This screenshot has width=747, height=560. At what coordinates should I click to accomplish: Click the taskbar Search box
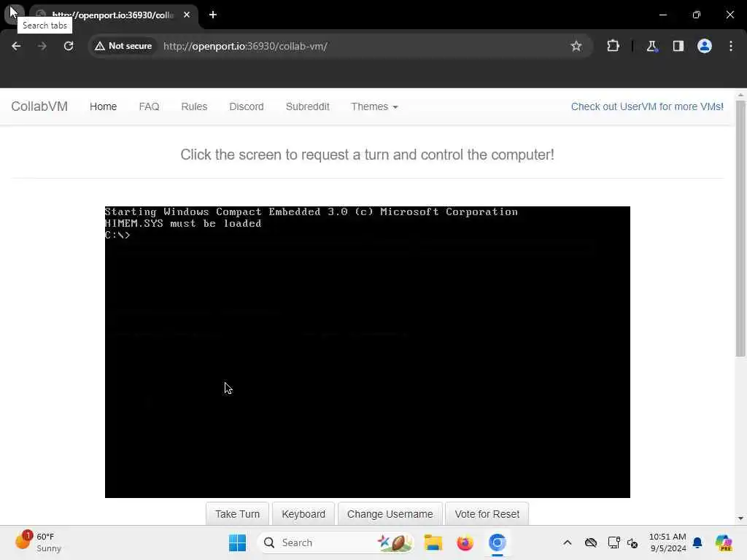[336, 542]
